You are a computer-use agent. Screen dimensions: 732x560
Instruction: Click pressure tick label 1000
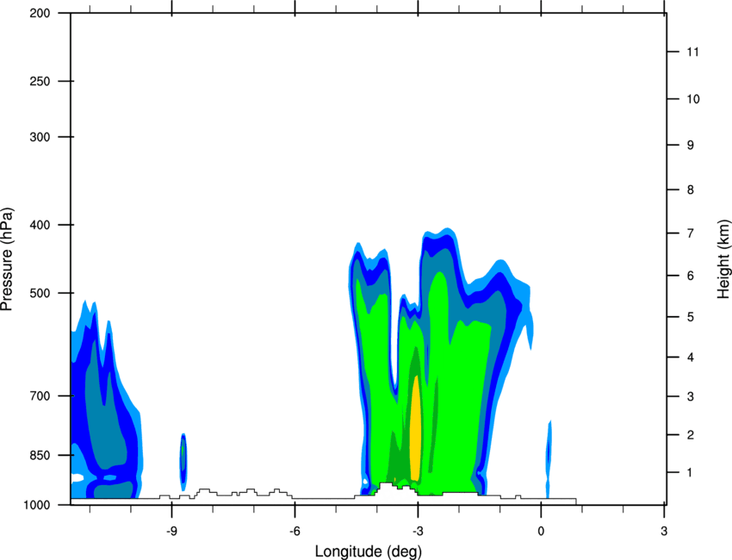36,505
